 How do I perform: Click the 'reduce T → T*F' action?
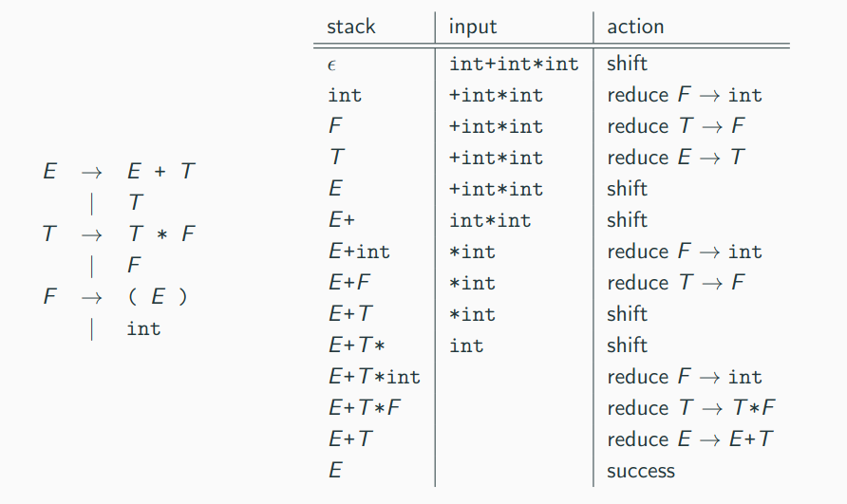(691, 408)
